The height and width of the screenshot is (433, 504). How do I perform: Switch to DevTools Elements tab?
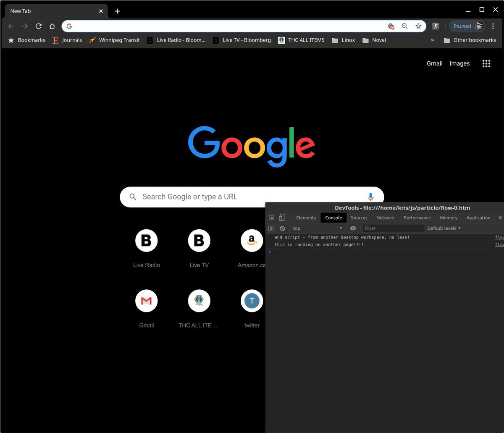click(x=306, y=218)
